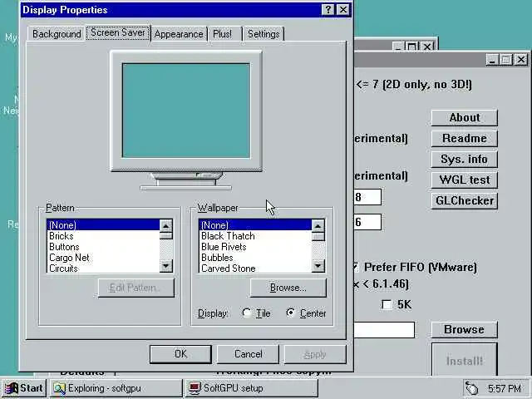Select the Center display option
Screen dimensions: 532x399
pyautogui.click(x=306, y=313)
